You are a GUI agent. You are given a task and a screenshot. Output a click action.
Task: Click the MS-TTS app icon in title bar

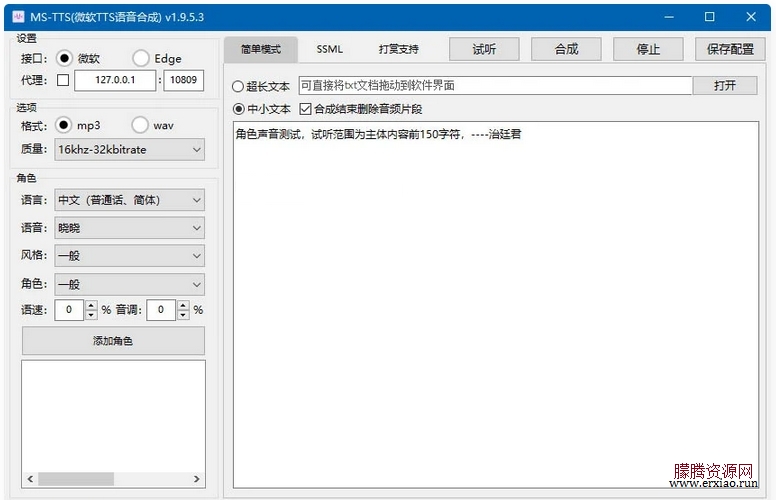tap(18, 17)
